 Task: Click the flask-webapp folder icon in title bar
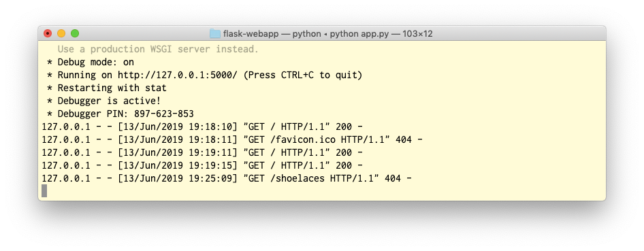pos(215,33)
